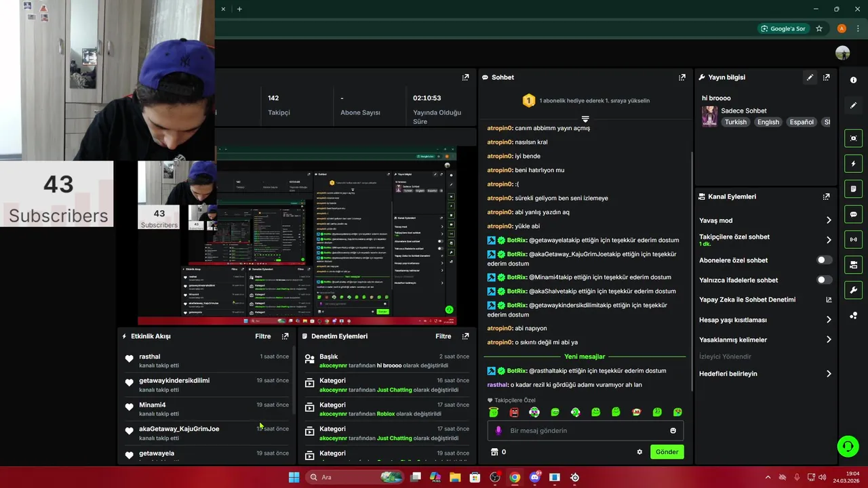Open a new browser tab
The width and height of the screenshot is (868, 488).
tap(239, 9)
